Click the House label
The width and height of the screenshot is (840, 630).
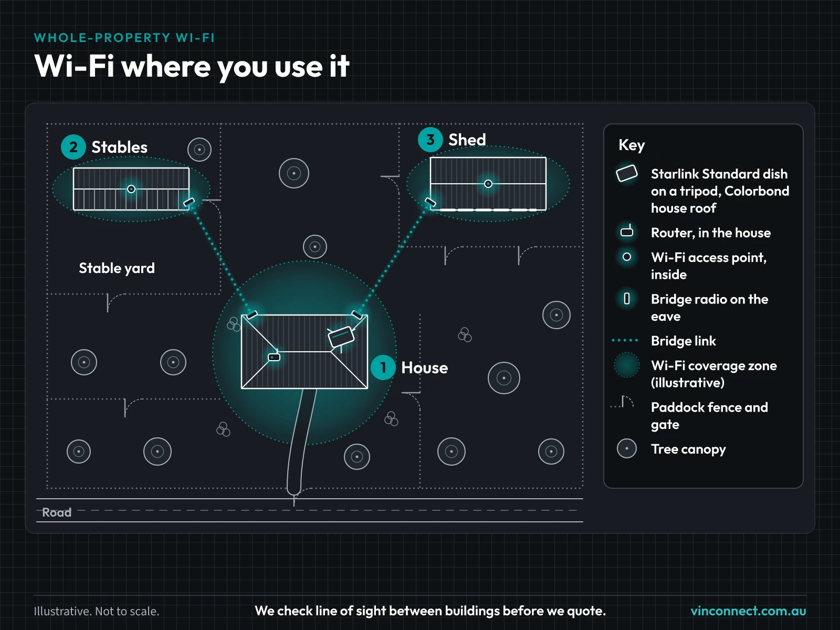pyautogui.click(x=425, y=367)
